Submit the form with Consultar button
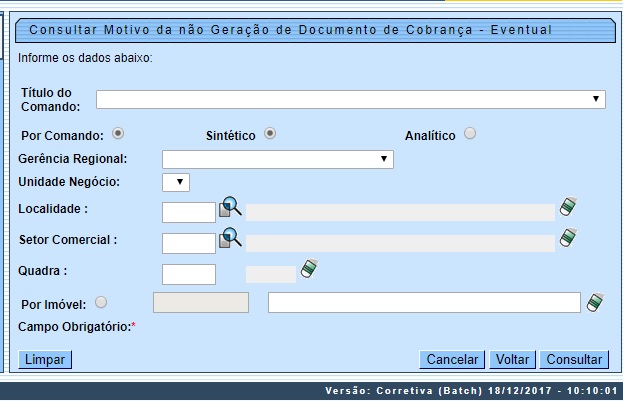623x401 pixels. click(574, 359)
